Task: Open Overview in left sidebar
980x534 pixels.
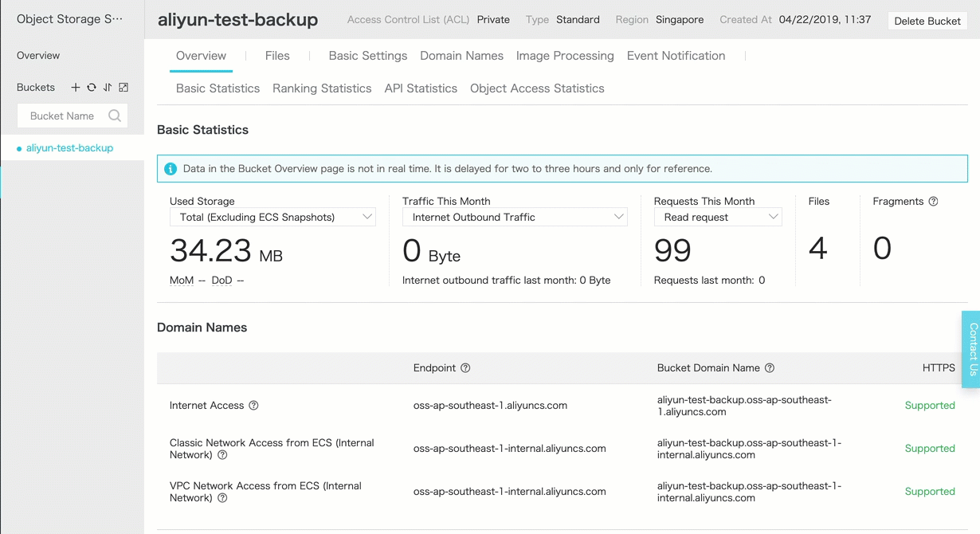Action: click(38, 56)
